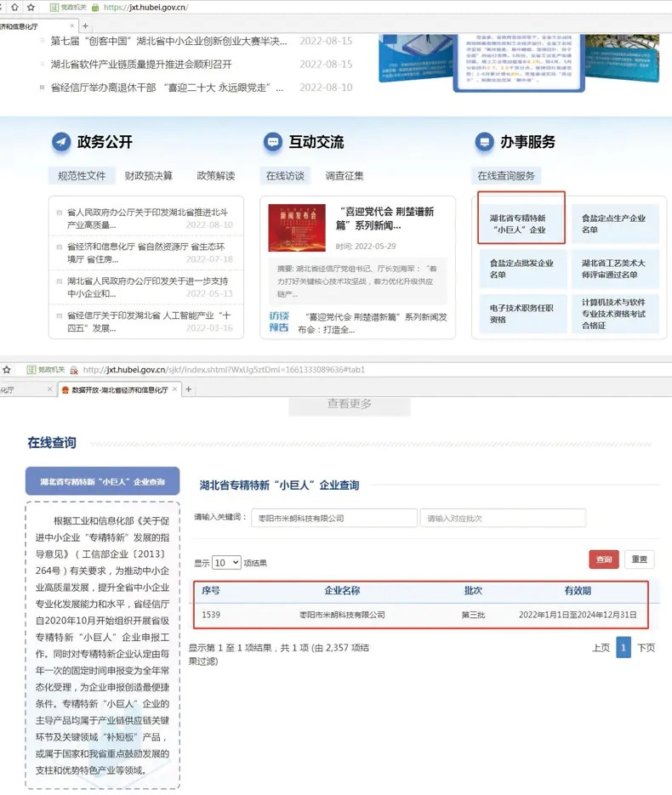
Task: Click 上页 pagination link
Action: point(601,648)
